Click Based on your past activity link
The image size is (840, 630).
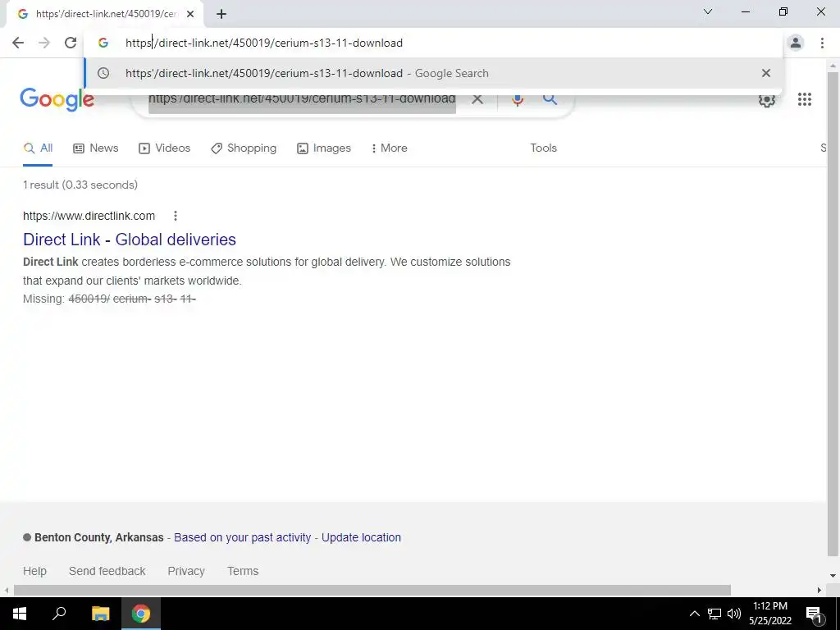click(x=242, y=537)
